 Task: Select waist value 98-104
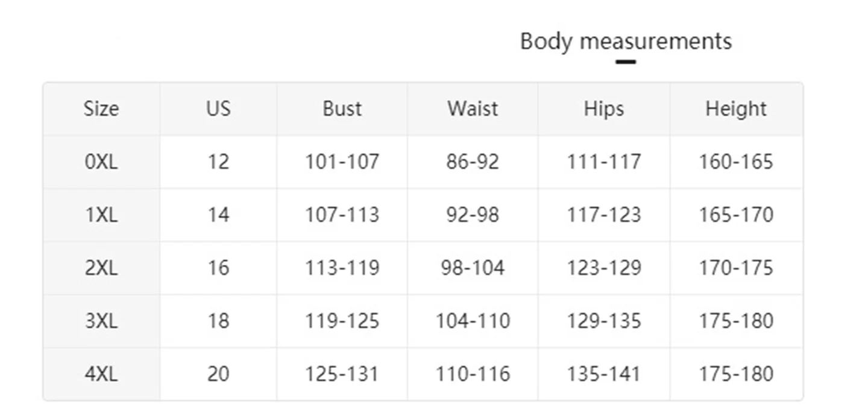pos(473,268)
